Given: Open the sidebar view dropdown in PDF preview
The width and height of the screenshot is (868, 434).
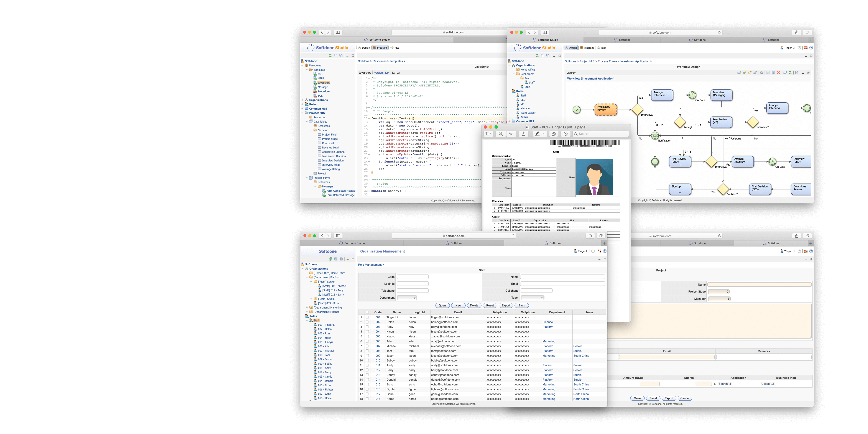Looking at the screenshot, I should [x=489, y=134].
